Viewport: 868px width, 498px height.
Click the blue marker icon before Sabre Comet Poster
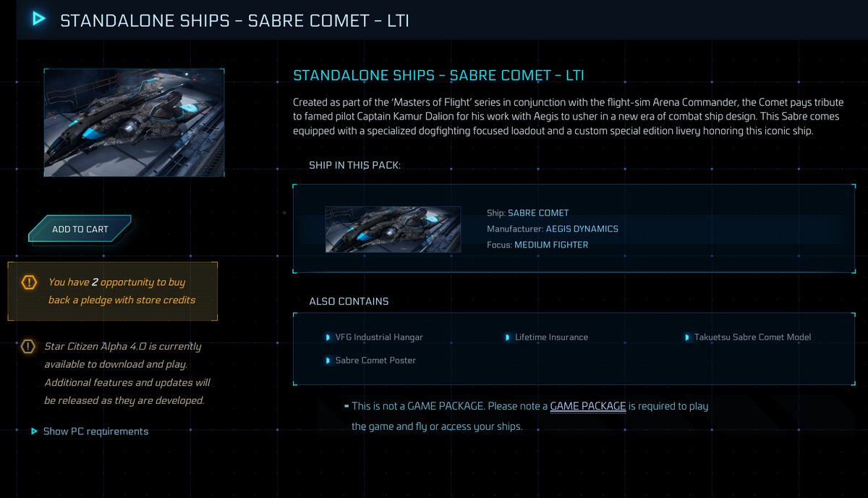click(x=329, y=360)
